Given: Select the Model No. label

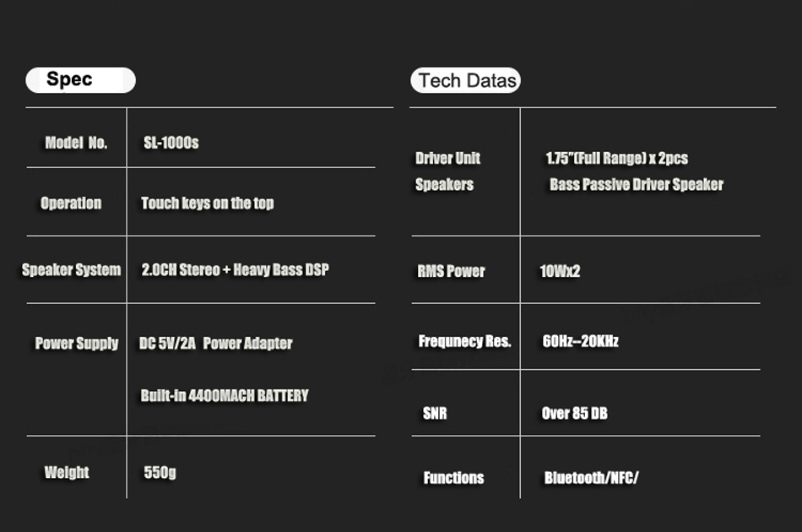Looking at the screenshot, I should pyautogui.click(x=76, y=143).
